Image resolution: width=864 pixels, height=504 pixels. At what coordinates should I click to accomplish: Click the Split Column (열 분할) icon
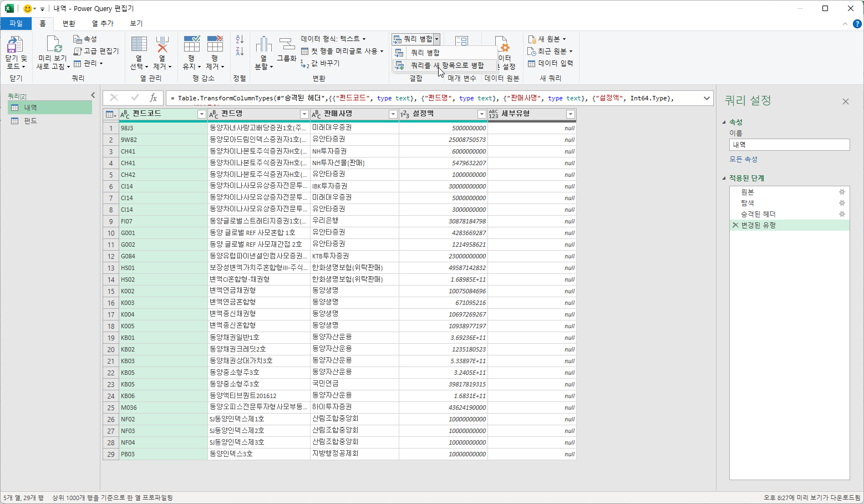263,44
